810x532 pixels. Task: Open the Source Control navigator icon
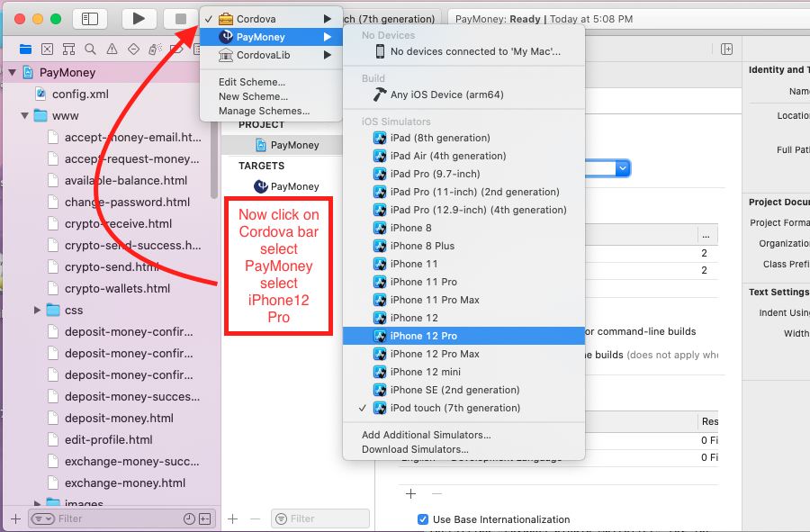(x=47, y=49)
